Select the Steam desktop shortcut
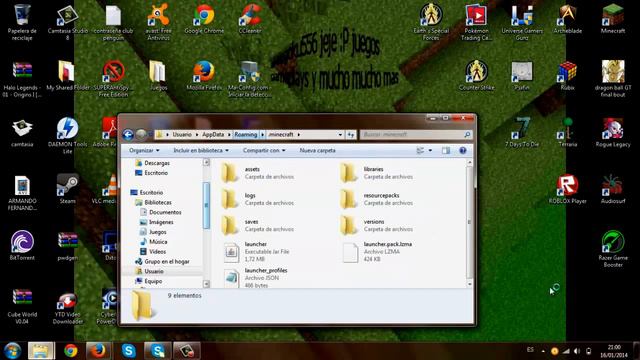640x360 pixels. tap(67, 189)
